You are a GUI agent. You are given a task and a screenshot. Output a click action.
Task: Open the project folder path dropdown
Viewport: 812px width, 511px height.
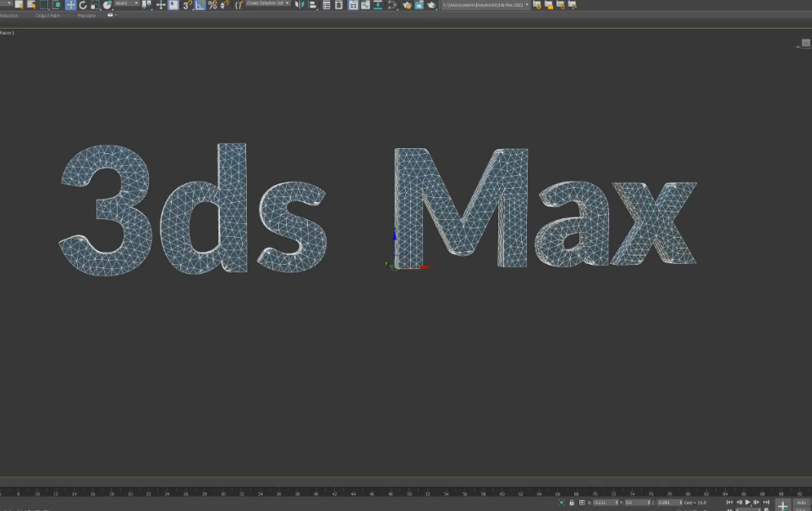pos(486,5)
